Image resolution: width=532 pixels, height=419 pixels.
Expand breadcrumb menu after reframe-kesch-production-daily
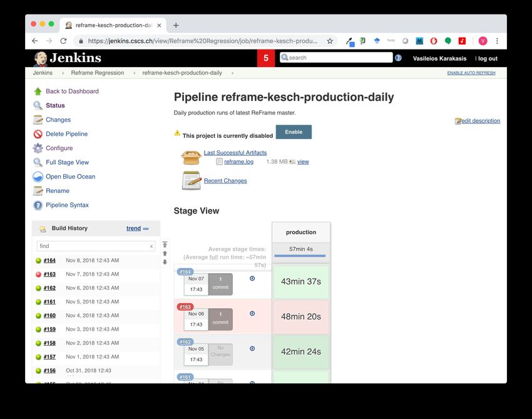tap(232, 73)
